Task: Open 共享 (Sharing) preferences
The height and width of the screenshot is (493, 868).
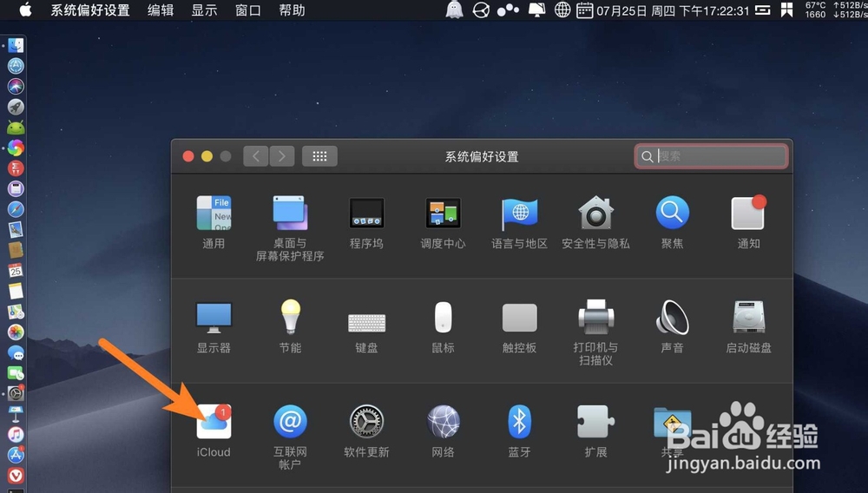Action: (x=672, y=424)
